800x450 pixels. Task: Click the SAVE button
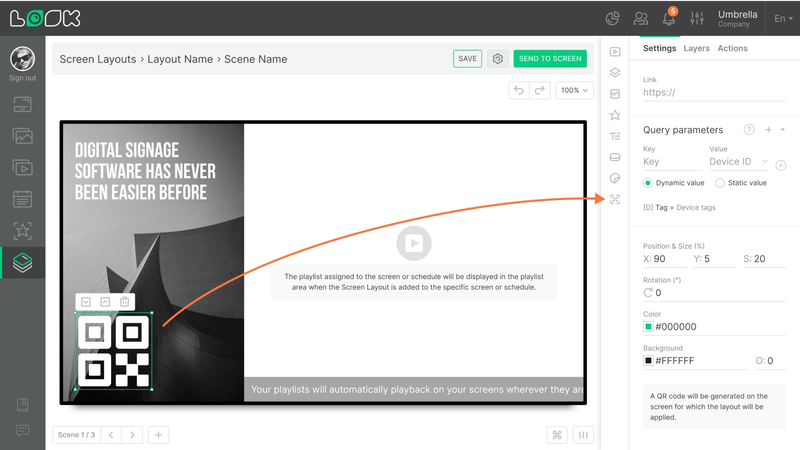pyautogui.click(x=467, y=59)
